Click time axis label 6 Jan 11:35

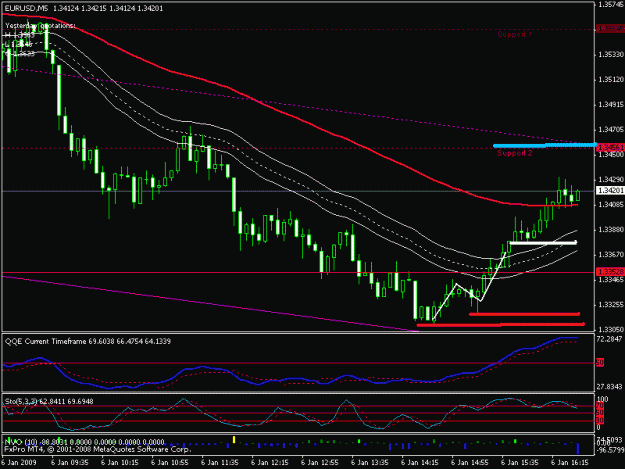click(219, 463)
